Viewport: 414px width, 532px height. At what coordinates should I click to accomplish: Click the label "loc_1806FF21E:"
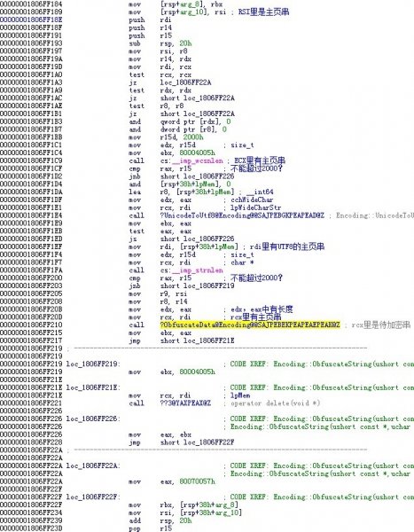[x=93, y=387]
